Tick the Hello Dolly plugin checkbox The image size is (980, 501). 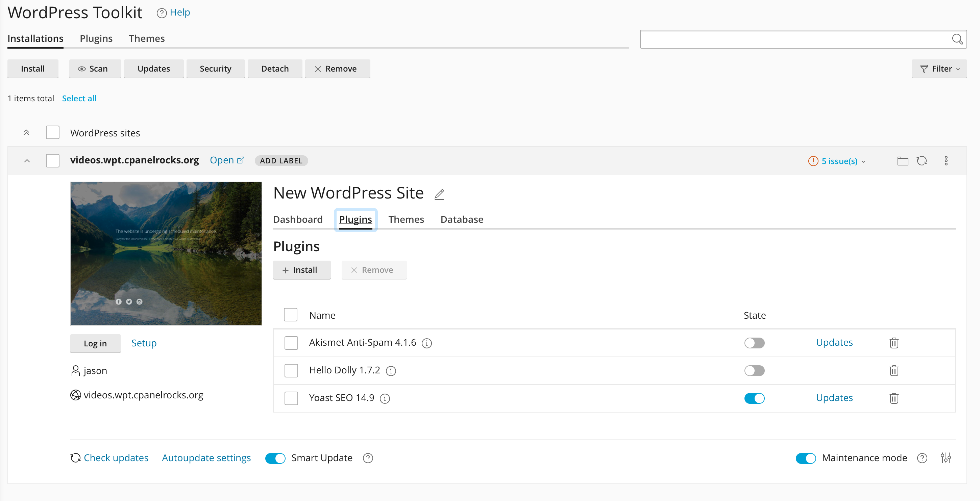click(291, 371)
